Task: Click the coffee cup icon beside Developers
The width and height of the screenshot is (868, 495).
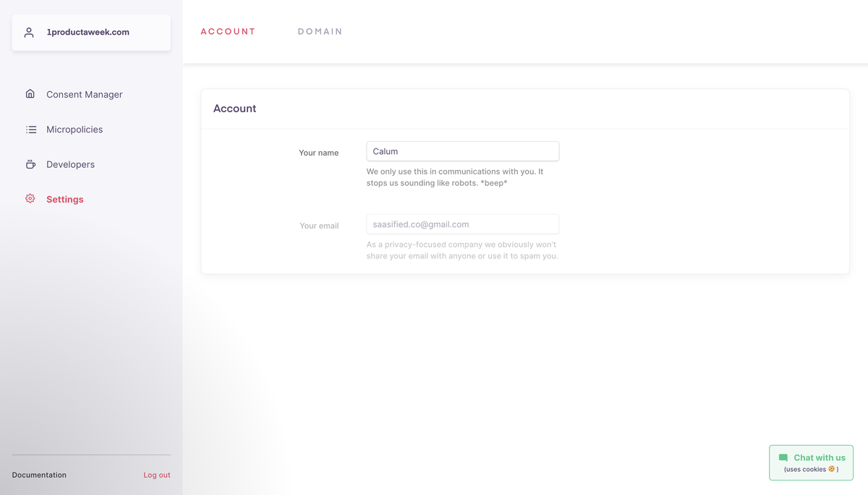Action: pos(30,164)
